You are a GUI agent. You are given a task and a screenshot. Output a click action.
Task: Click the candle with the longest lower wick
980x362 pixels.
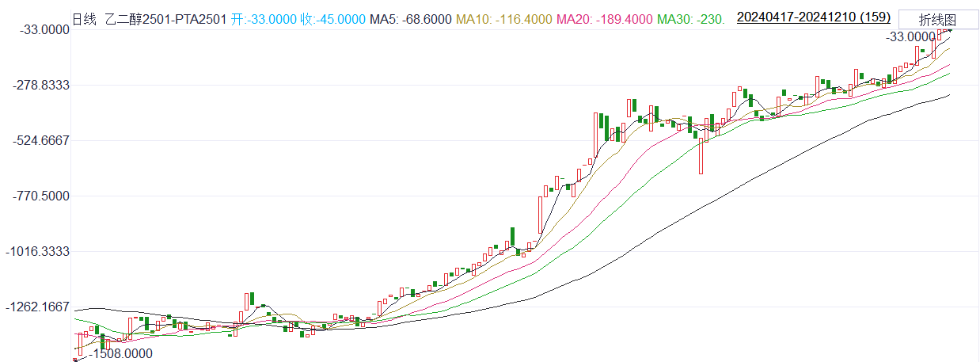click(x=701, y=155)
